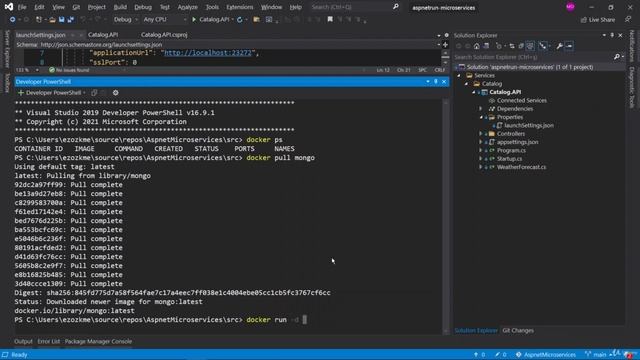The width and height of the screenshot is (640, 360).
Task: Expand the Startup.cs node
Action: [x=481, y=159]
